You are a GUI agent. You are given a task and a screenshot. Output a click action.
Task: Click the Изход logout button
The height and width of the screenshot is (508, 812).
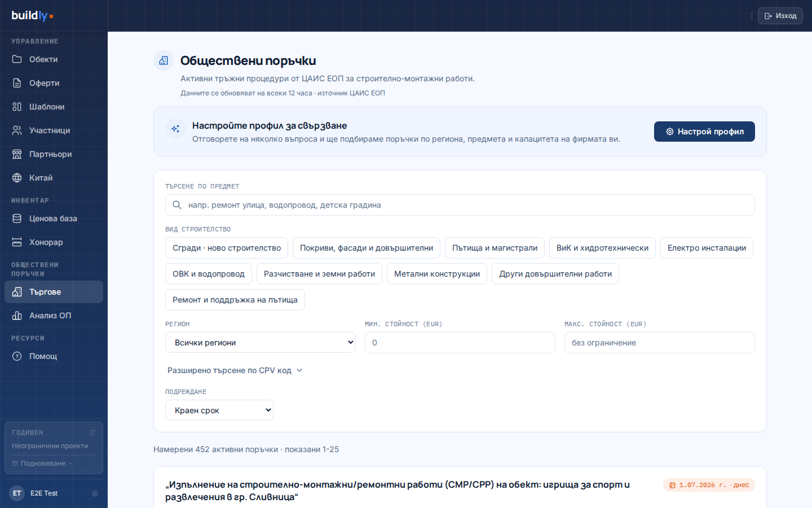(780, 16)
